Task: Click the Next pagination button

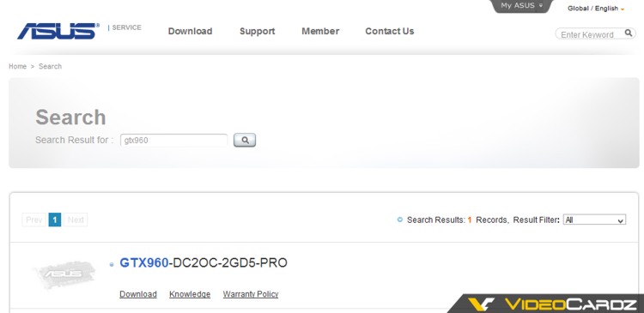Action: coord(76,220)
